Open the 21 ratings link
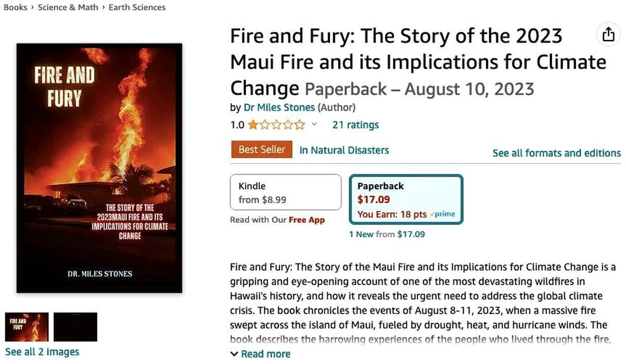This screenshot has height=364, width=626. coord(355,125)
